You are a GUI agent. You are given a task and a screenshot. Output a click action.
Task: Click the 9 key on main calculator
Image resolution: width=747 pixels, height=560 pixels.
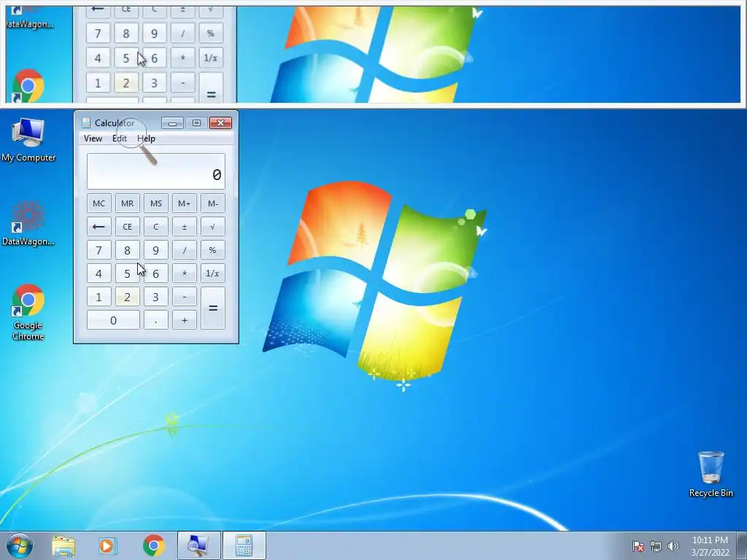[156, 250]
